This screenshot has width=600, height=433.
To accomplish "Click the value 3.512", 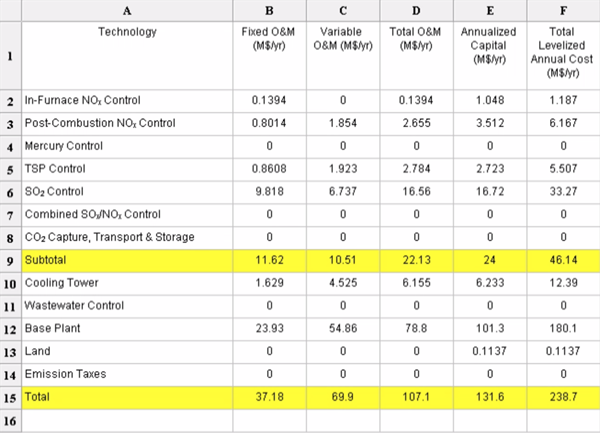I will pyautogui.click(x=490, y=124).
